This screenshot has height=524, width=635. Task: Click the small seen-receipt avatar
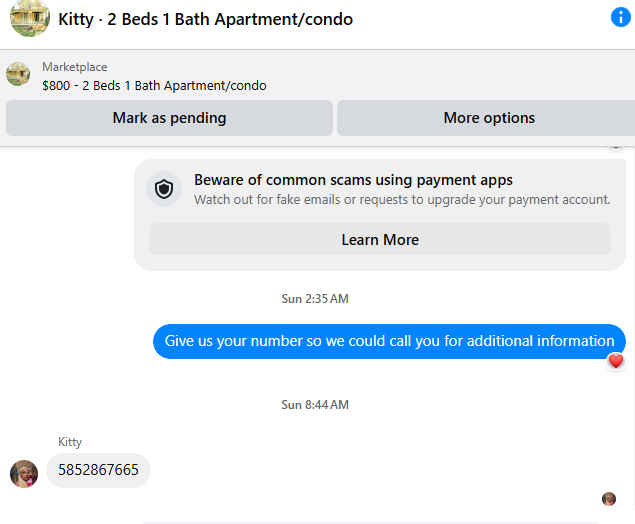609,499
